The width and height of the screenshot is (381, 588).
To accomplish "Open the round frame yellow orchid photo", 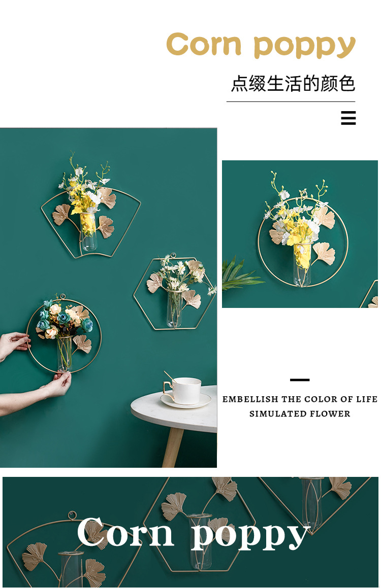I will point(300,234).
